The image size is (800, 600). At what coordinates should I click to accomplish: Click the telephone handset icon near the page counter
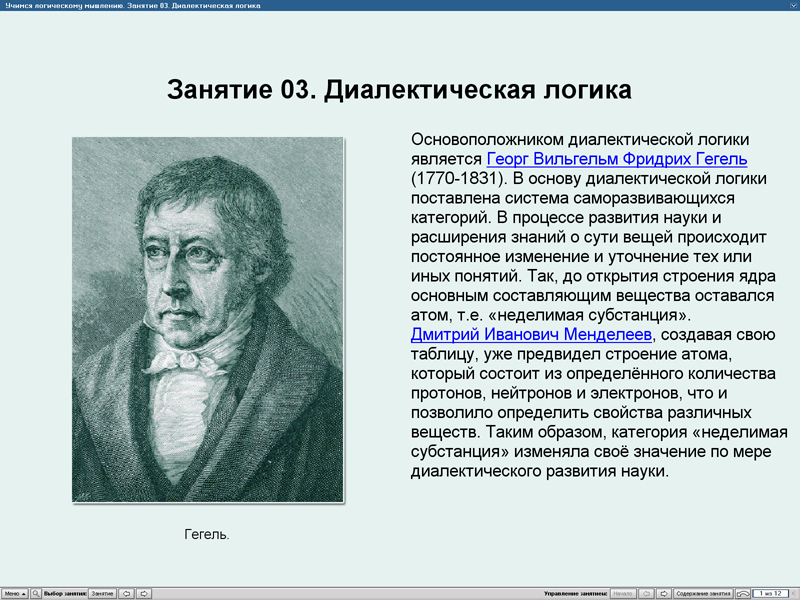pos(742,592)
